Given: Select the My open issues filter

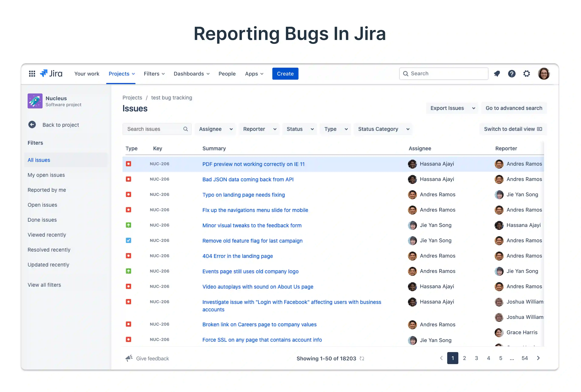Looking at the screenshot, I should tap(46, 175).
